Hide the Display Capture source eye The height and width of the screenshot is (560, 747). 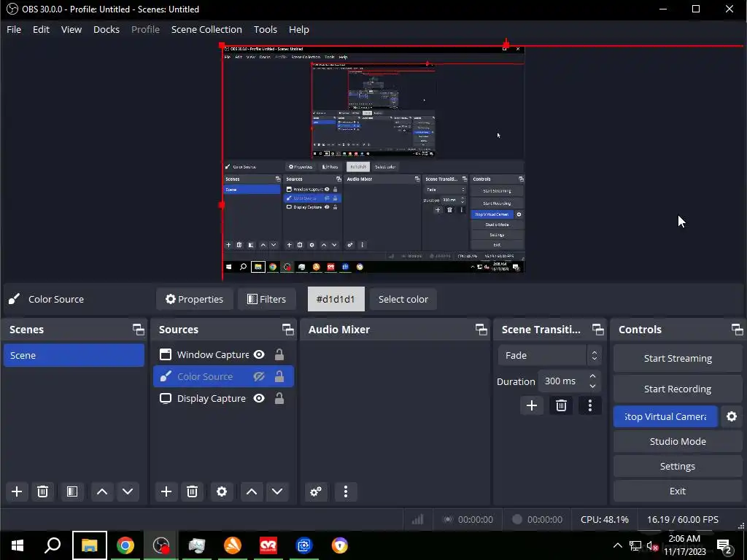click(x=259, y=399)
